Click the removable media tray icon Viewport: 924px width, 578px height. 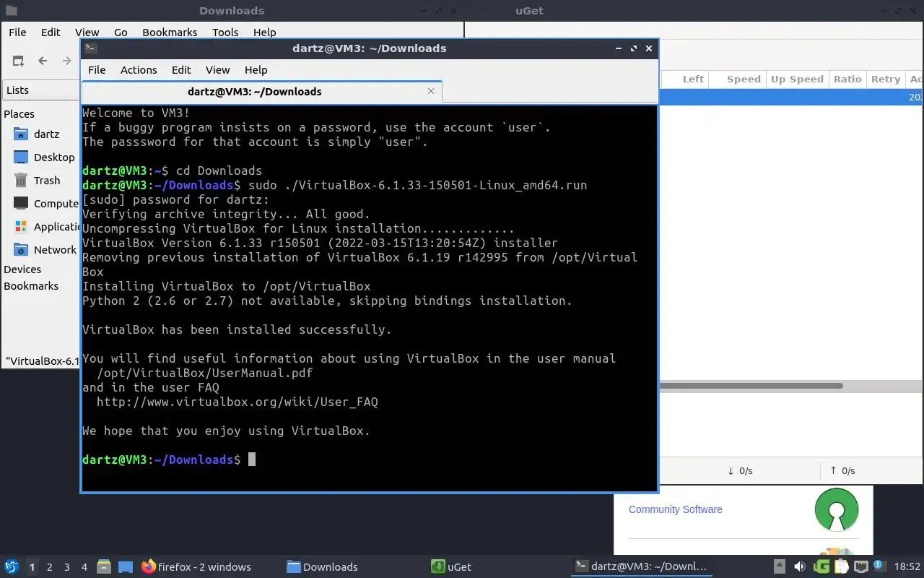780,567
